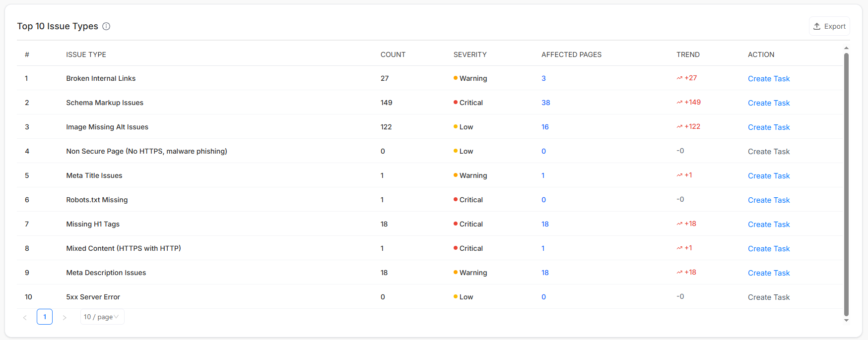Create Task for Robots.txt Missing
Image resolution: width=868 pixels, height=340 pixels.
pyautogui.click(x=769, y=200)
